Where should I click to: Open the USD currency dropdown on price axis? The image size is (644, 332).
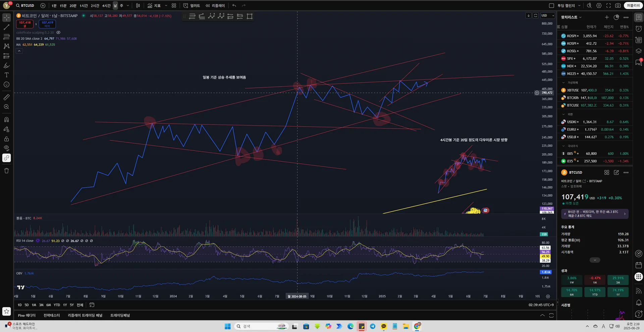pos(548,16)
